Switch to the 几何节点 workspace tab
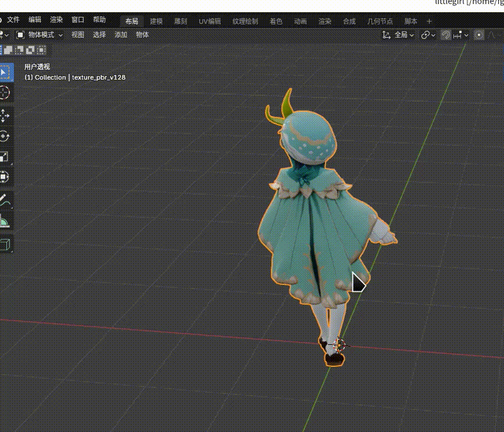The width and height of the screenshot is (504, 432). 380,21
